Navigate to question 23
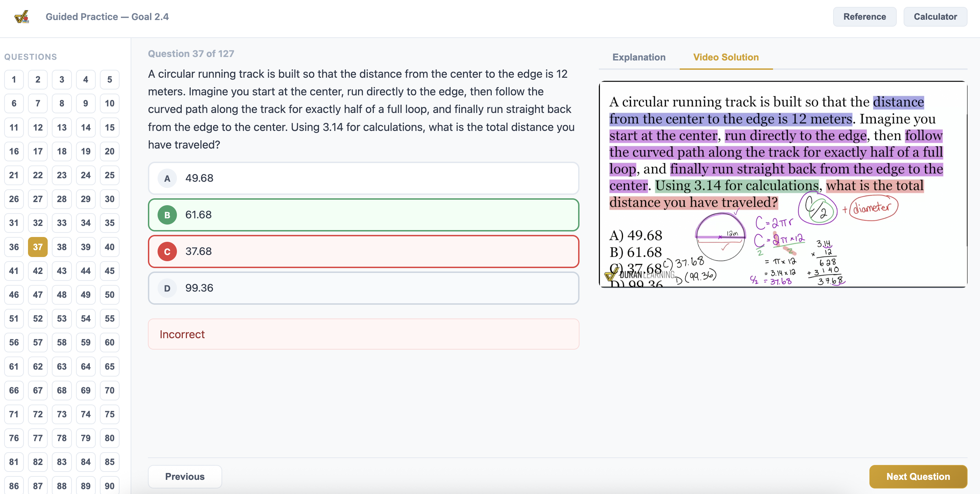Viewport: 980px width, 494px height. tap(62, 175)
